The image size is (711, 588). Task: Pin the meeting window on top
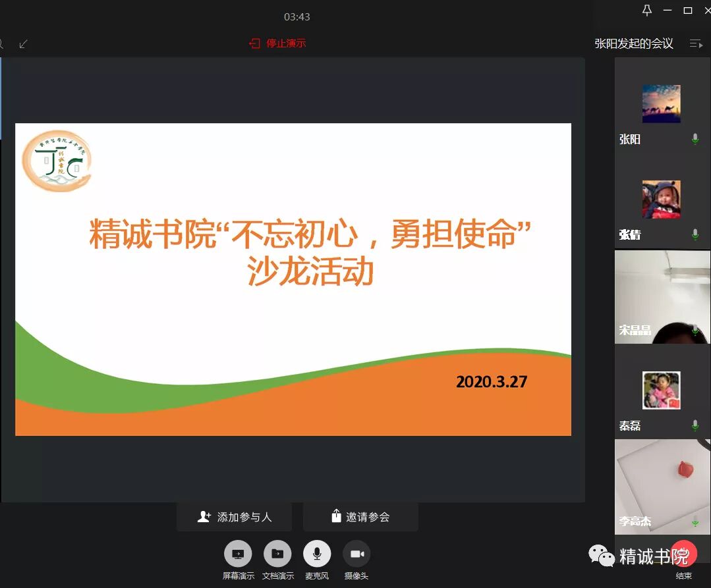point(646,10)
